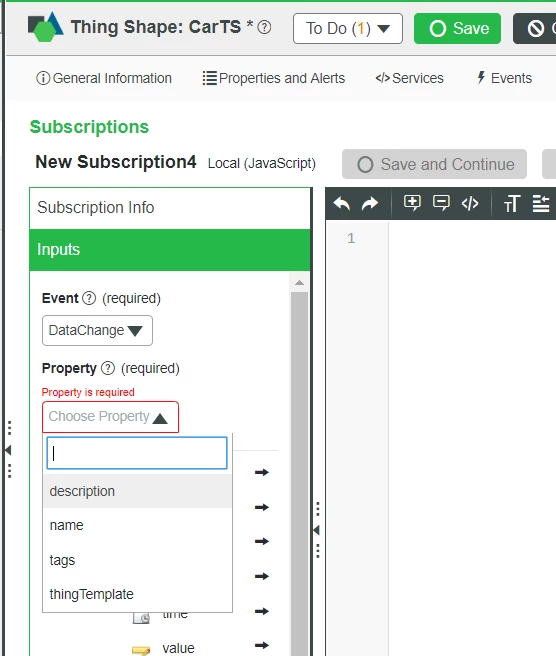The height and width of the screenshot is (656, 556).
Task: Click the uncomment (minus bubble) icon
Action: click(x=441, y=203)
